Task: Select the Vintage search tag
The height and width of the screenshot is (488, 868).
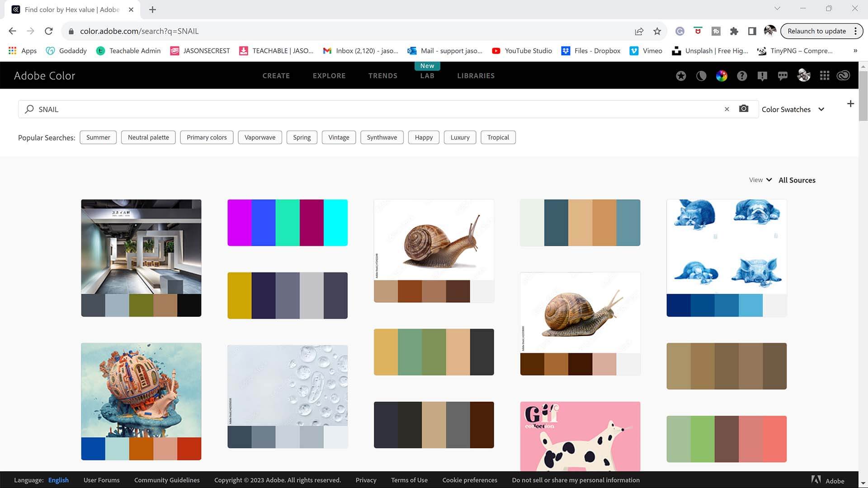Action: (339, 137)
